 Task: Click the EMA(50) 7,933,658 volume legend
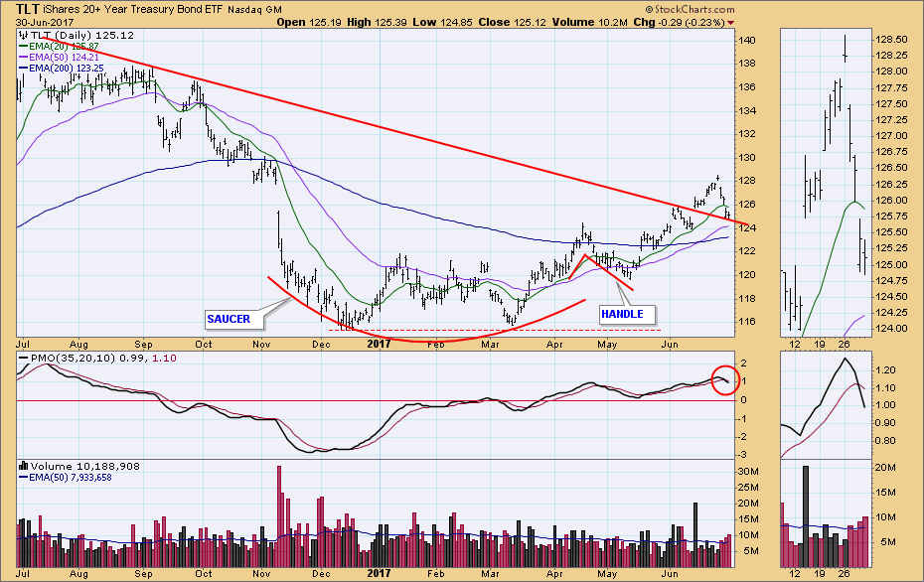click(66, 477)
